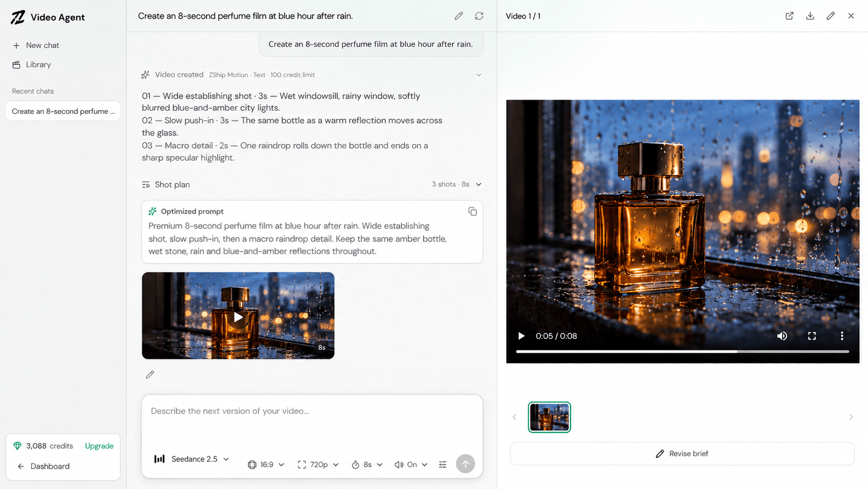This screenshot has height=489, width=868.
Task: Play the video in the preview player
Action: click(521, 336)
